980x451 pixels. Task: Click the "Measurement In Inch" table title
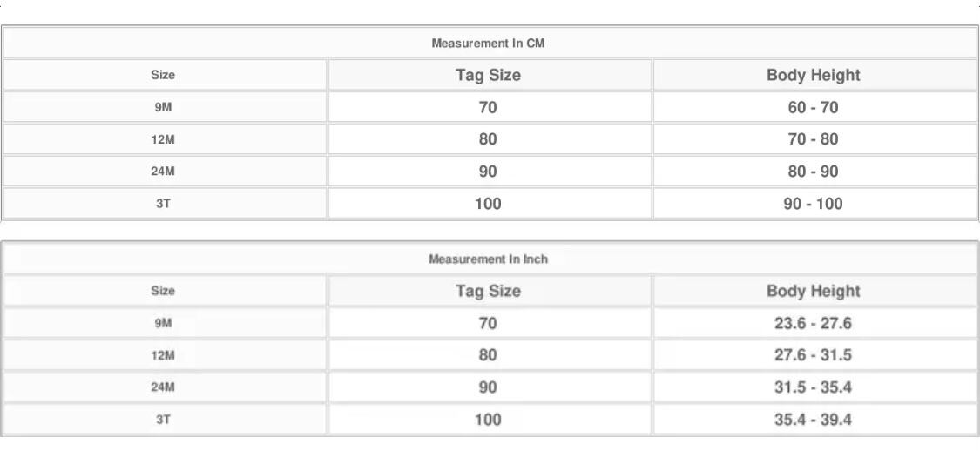coord(488,259)
